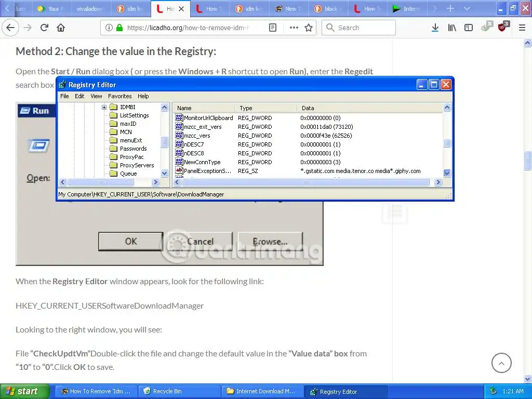This screenshot has width=532, height=399.
Task: Switch to the 'Your P' tab
Action: (51, 9)
